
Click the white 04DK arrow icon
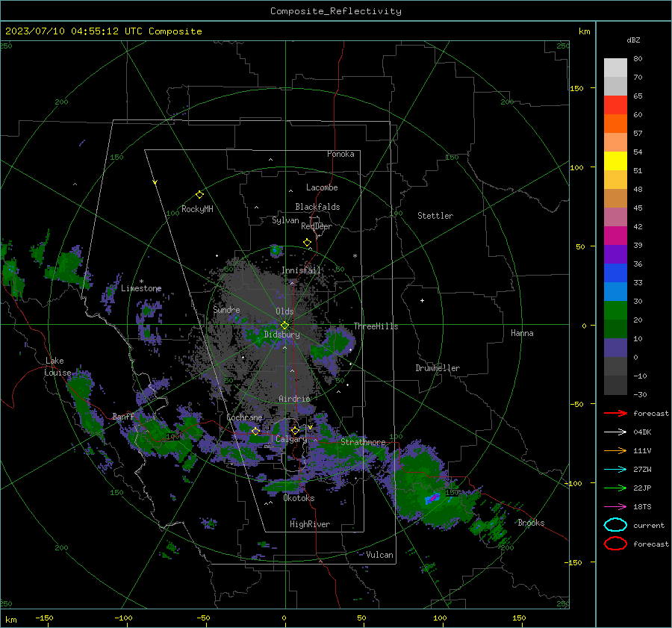click(x=615, y=432)
